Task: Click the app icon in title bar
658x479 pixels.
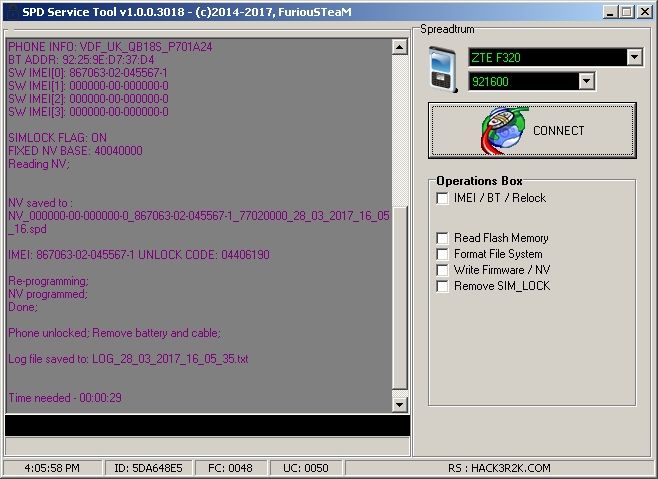Action: click(x=11, y=12)
